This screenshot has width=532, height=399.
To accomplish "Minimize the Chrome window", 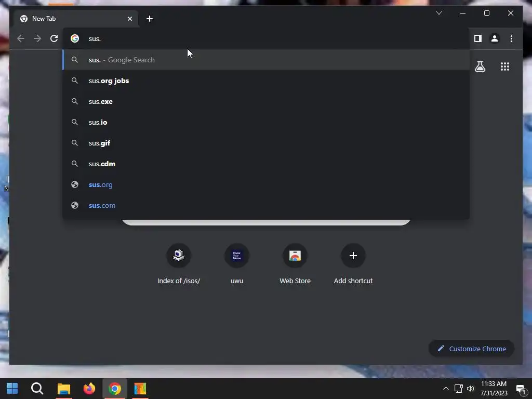I will click(x=463, y=13).
